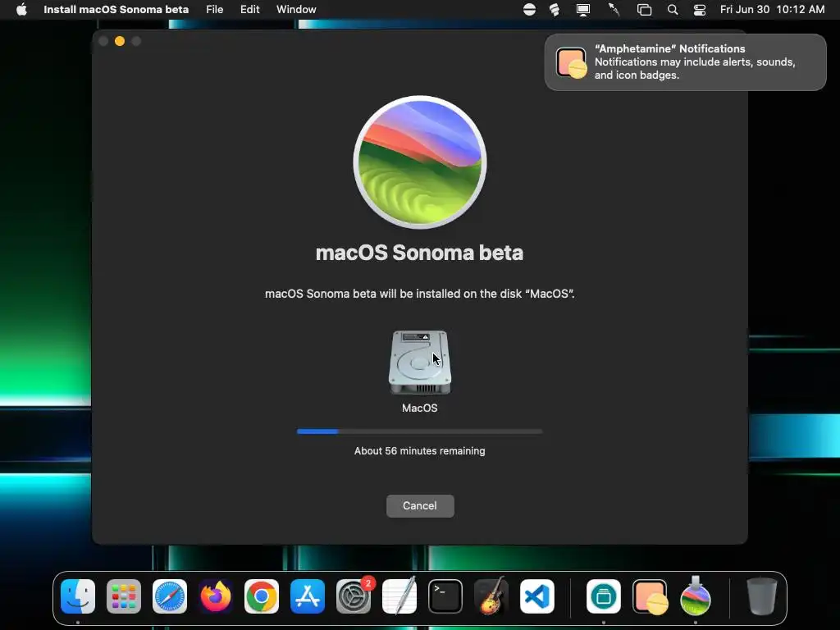Click the date and time in menu bar
The image size is (840, 630).
tap(772, 9)
